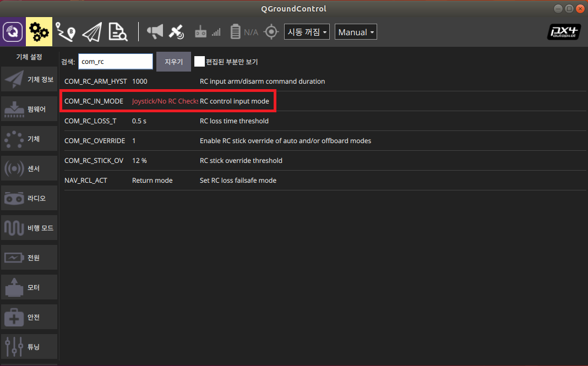Open the Plan view waypoint icon
This screenshot has height=366, width=588.
[x=66, y=32]
